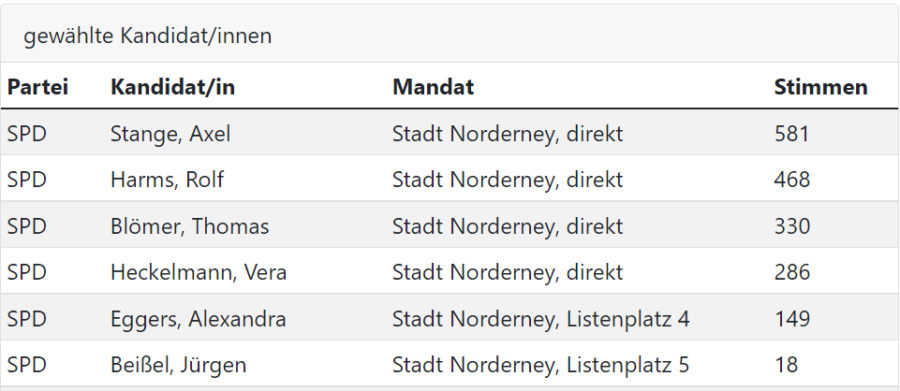900x391 pixels.
Task: Click vote count 581
Action: pos(792,134)
